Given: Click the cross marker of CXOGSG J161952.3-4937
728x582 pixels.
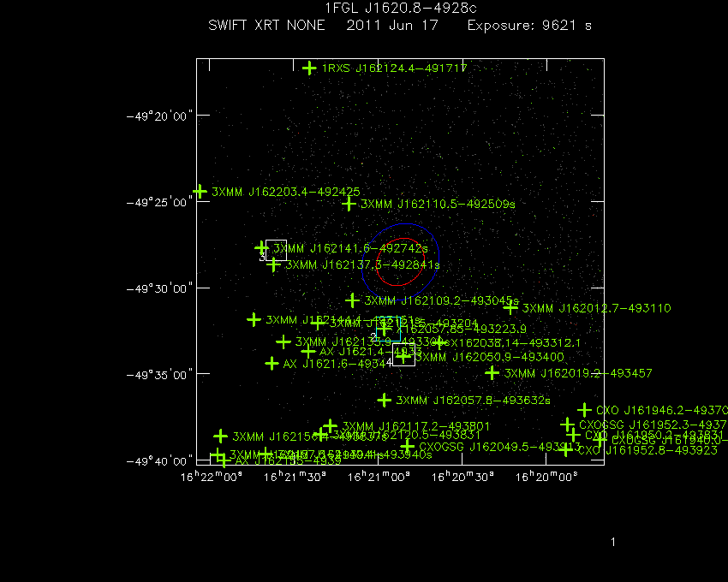Looking at the screenshot, I should (567, 425).
